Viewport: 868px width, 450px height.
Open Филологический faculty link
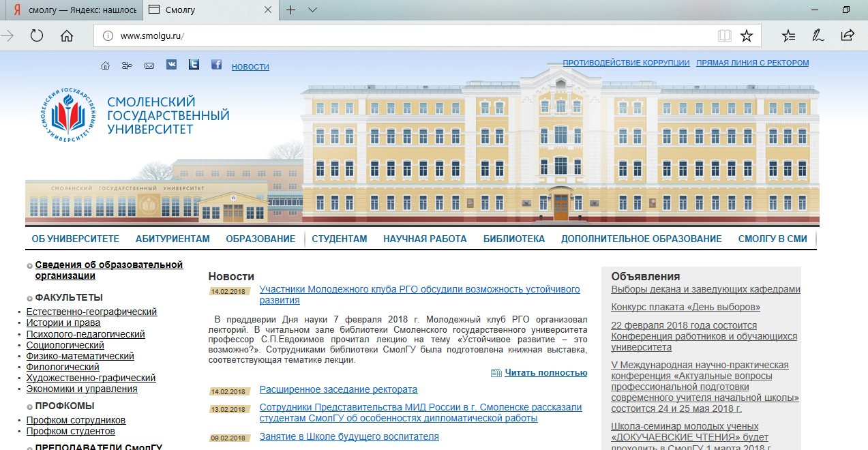(x=63, y=367)
